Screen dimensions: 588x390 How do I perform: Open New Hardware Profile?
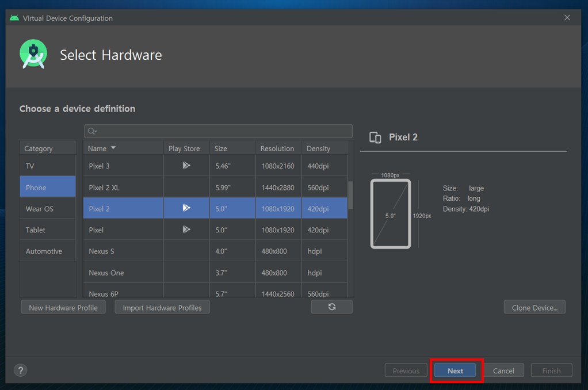coord(63,308)
